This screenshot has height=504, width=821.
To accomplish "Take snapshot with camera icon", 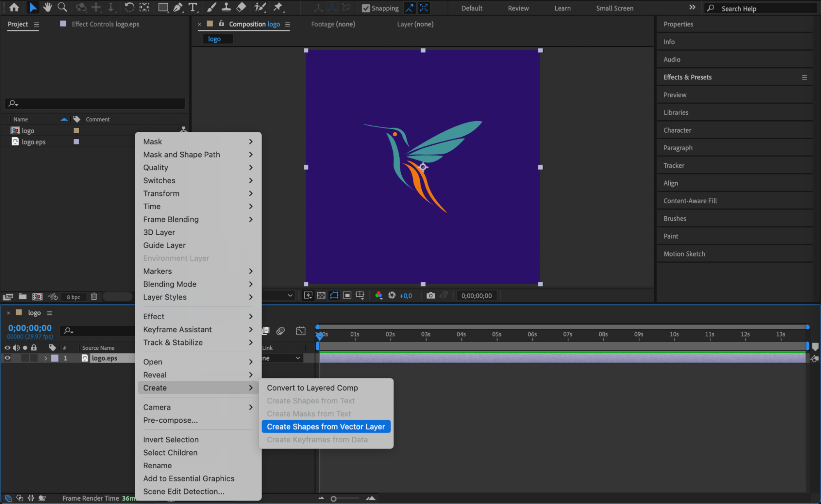I will pyautogui.click(x=430, y=296).
